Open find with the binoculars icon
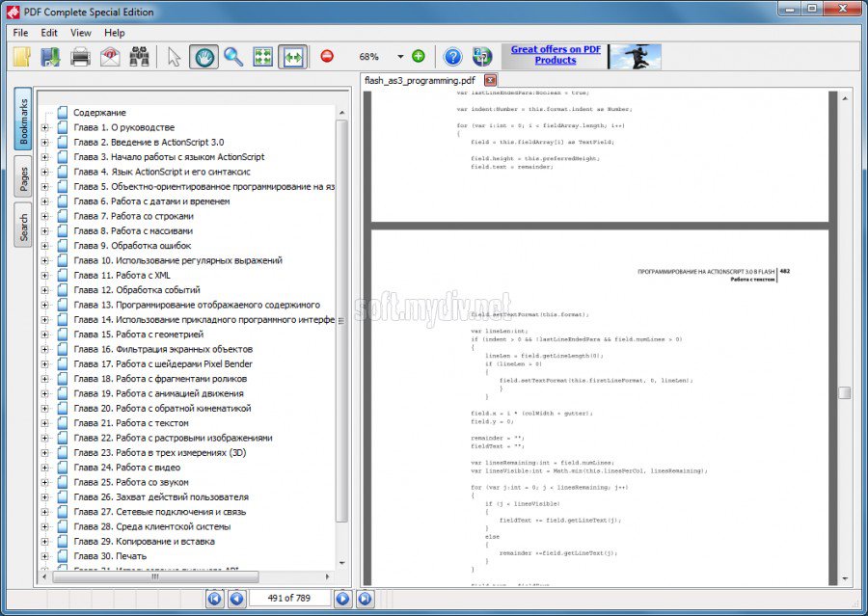The image size is (868, 616). 140,57
